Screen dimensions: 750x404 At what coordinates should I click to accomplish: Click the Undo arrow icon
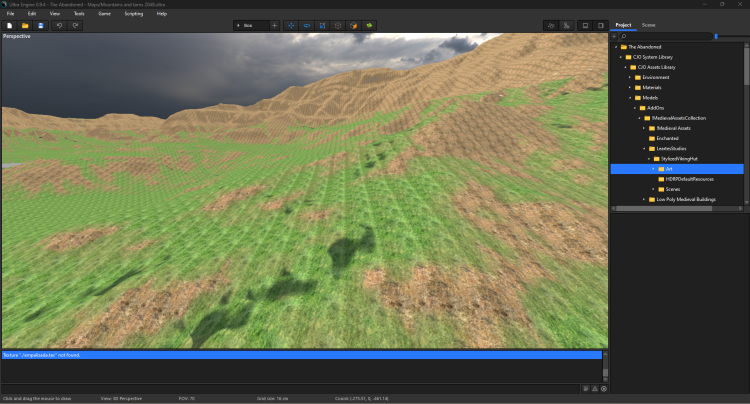click(60, 25)
